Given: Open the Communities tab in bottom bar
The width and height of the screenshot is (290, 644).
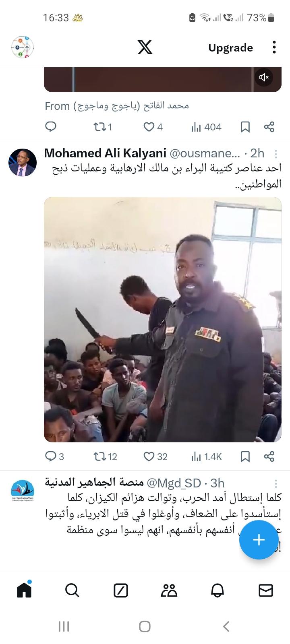Looking at the screenshot, I should (169, 590).
